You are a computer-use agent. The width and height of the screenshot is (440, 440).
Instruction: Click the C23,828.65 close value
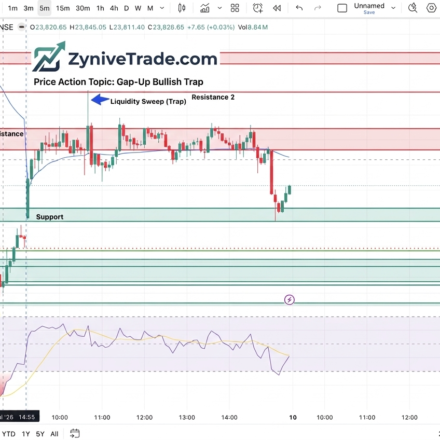[166, 27]
